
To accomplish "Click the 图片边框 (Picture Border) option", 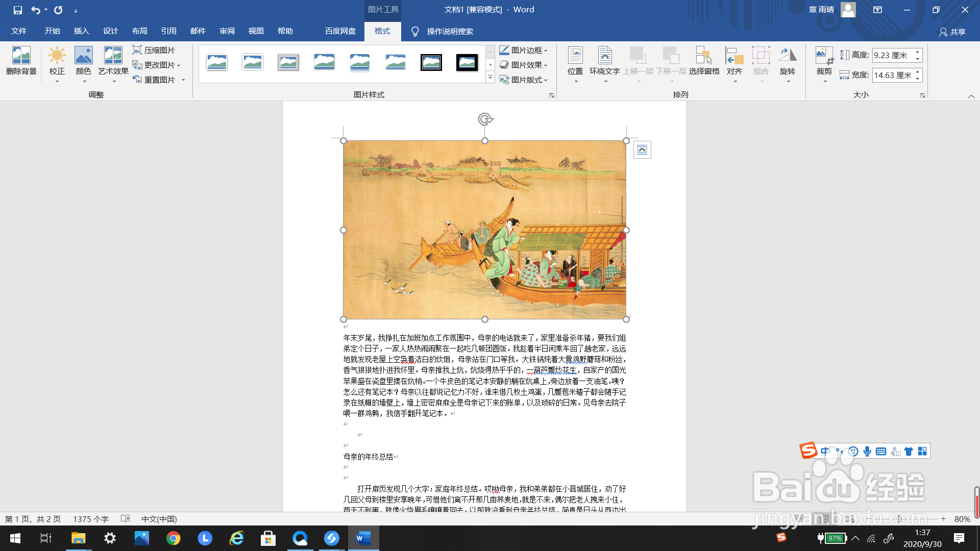I will [x=523, y=50].
